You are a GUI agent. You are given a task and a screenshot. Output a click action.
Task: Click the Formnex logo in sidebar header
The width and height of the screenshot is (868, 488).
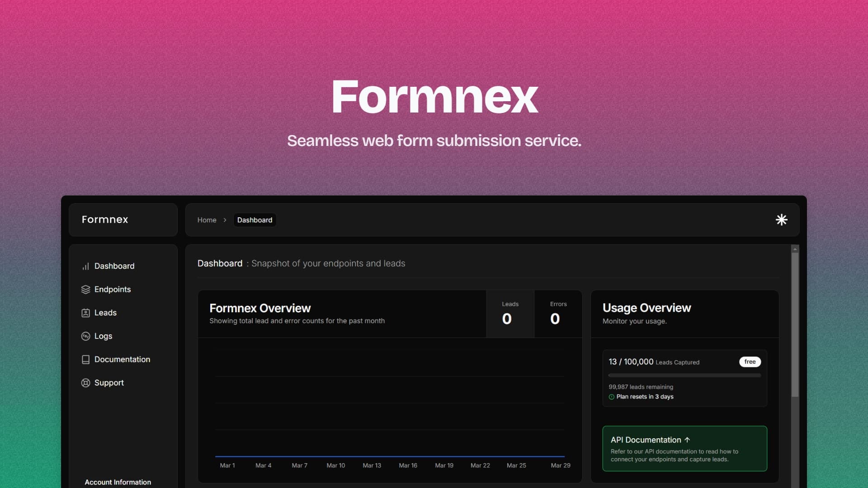pos(104,220)
